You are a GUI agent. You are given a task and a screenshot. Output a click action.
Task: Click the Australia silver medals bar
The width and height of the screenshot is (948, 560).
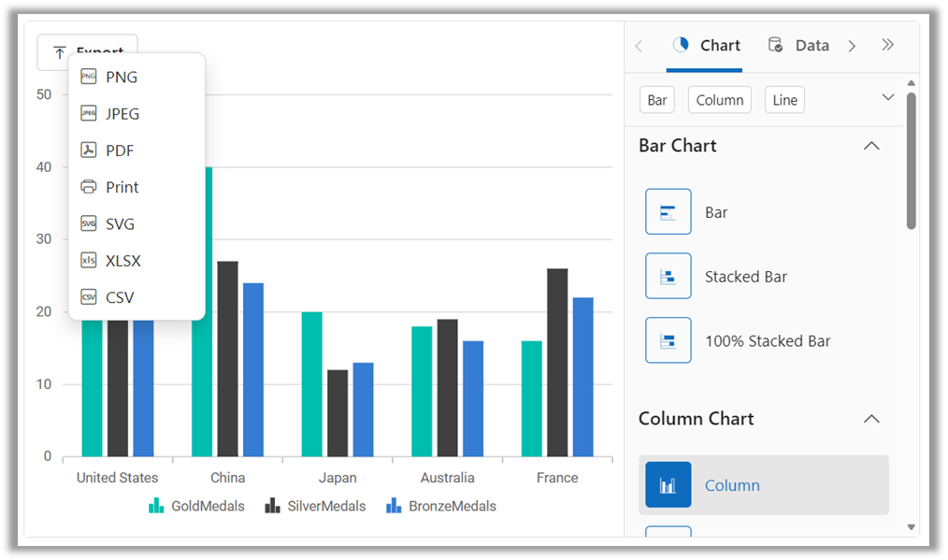point(448,388)
